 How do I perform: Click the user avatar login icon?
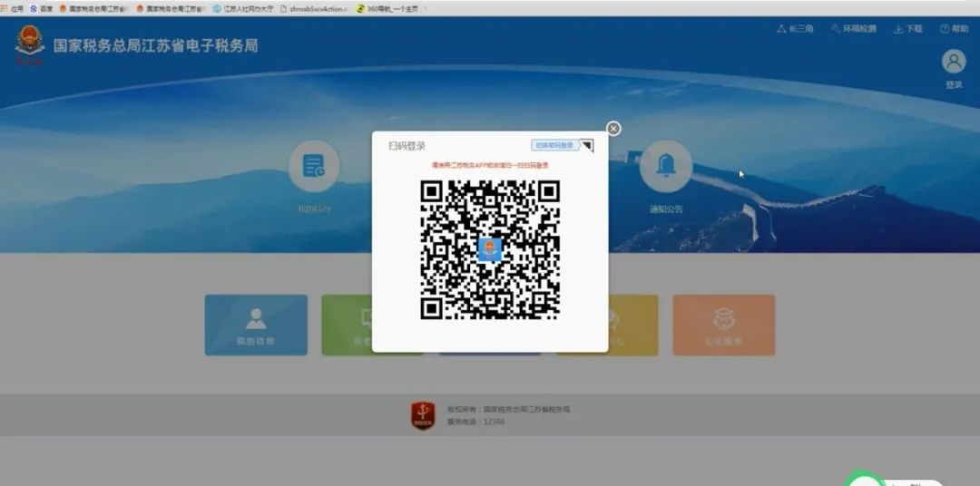coord(954,62)
